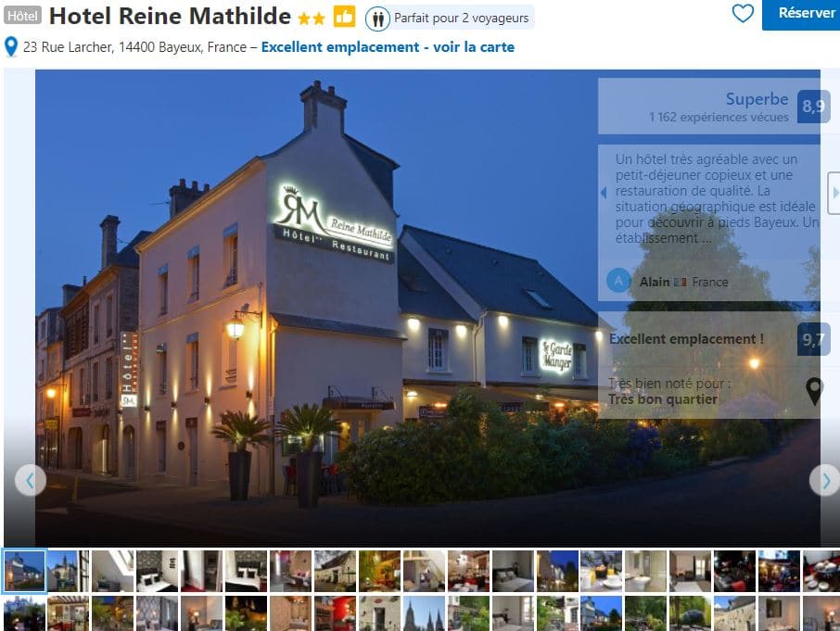Open the breakfast orange juice thumbnail

(601, 571)
